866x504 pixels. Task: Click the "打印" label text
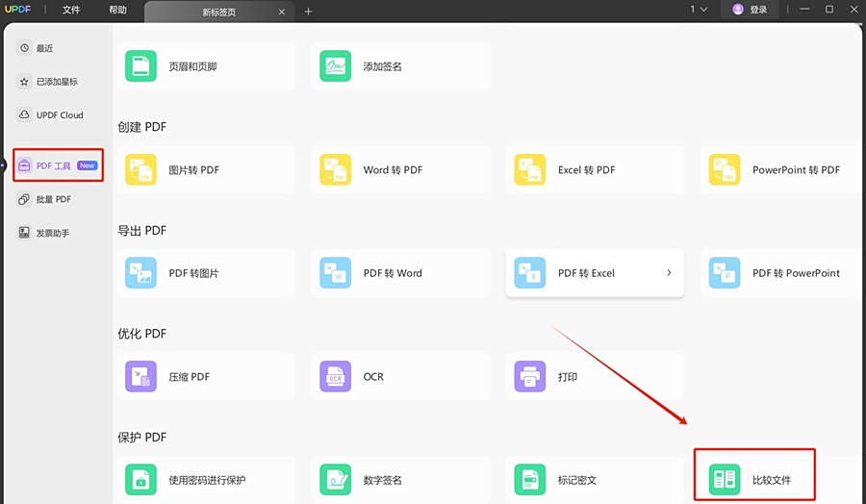click(568, 376)
